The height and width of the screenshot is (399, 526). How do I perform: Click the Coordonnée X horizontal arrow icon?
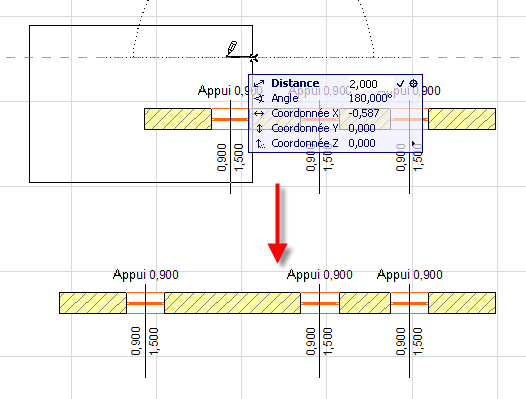point(259,113)
